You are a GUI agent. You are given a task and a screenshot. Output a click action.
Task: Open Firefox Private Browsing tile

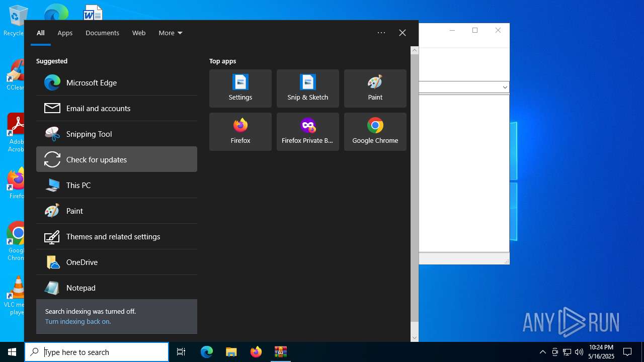click(308, 132)
